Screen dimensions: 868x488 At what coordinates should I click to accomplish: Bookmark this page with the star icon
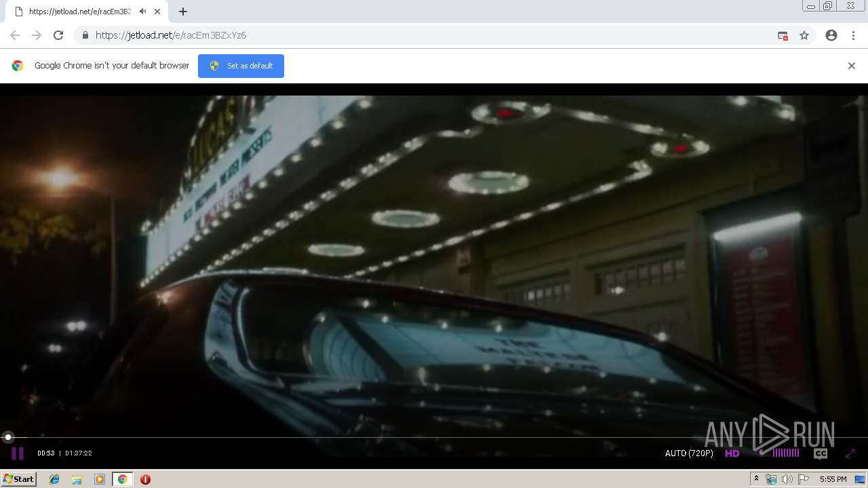[804, 35]
